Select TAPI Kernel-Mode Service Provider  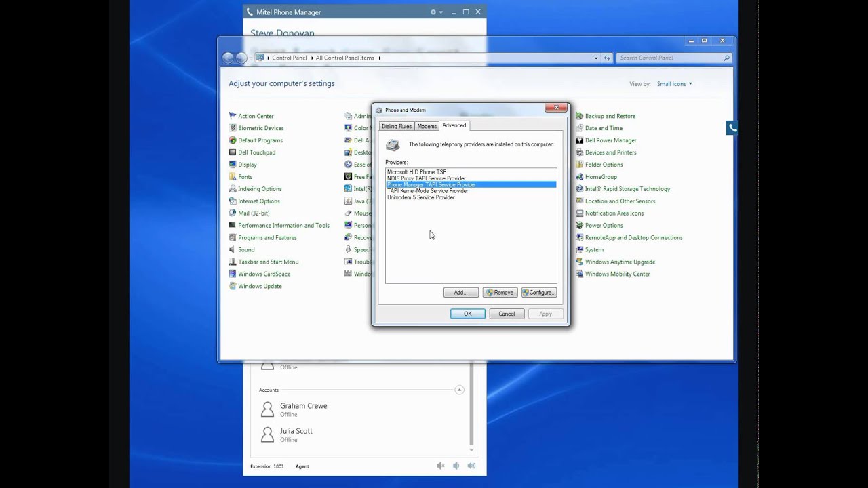(x=471, y=191)
